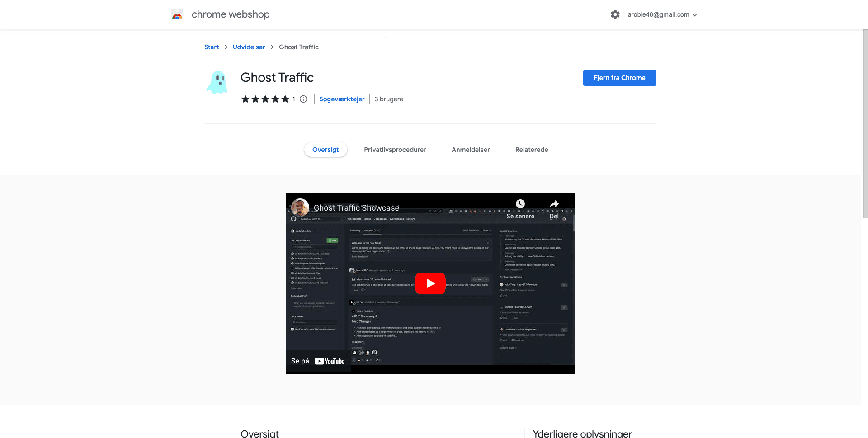Screen dimensions: 868x438
Task: Show the Relaterede tab
Action: (532, 150)
